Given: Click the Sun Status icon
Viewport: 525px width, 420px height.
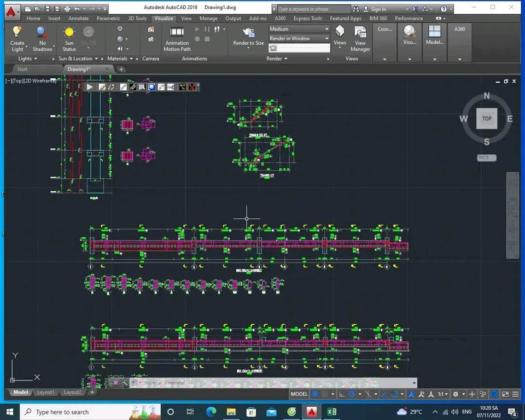Looking at the screenshot, I should click(69, 32).
